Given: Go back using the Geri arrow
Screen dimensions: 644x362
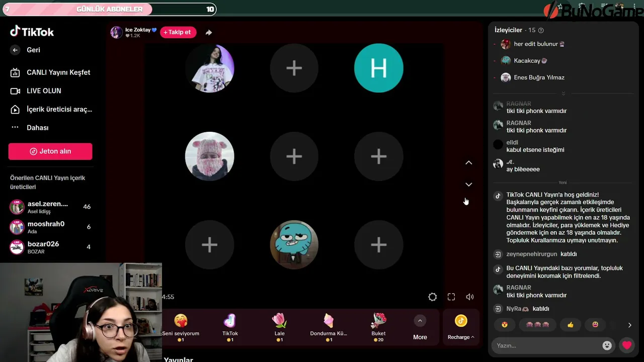Looking at the screenshot, I should coord(15,50).
